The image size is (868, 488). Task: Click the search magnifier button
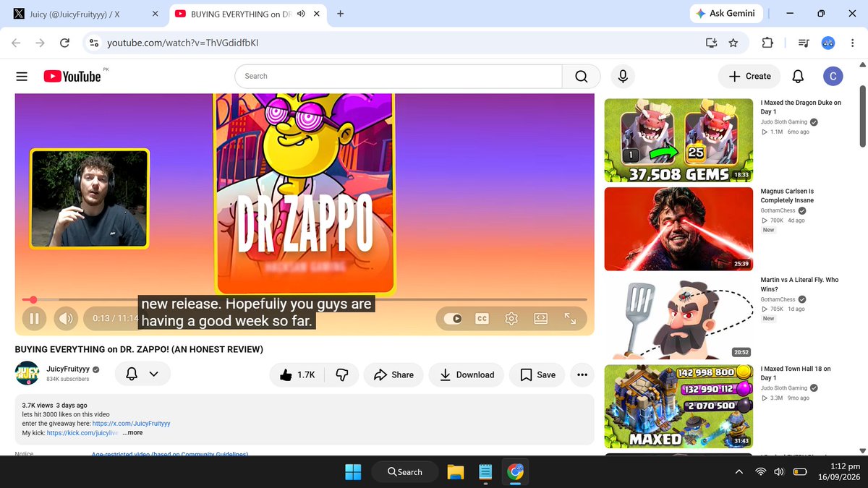[582, 76]
